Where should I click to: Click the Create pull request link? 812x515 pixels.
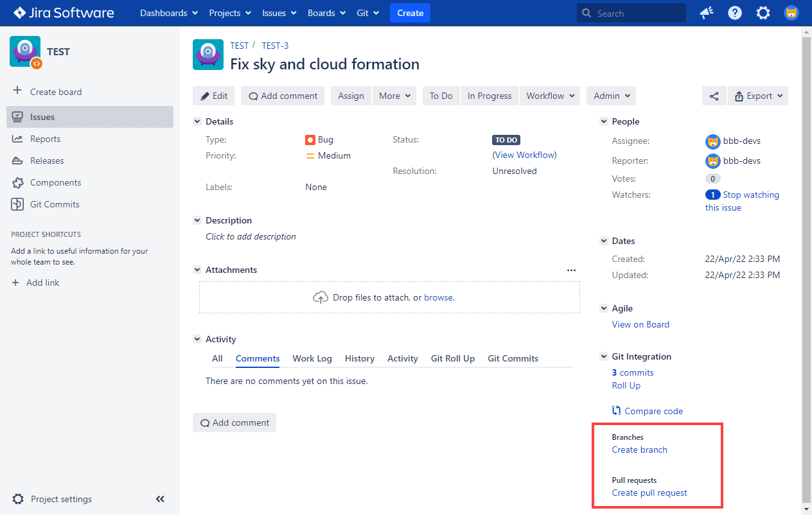pyautogui.click(x=649, y=493)
